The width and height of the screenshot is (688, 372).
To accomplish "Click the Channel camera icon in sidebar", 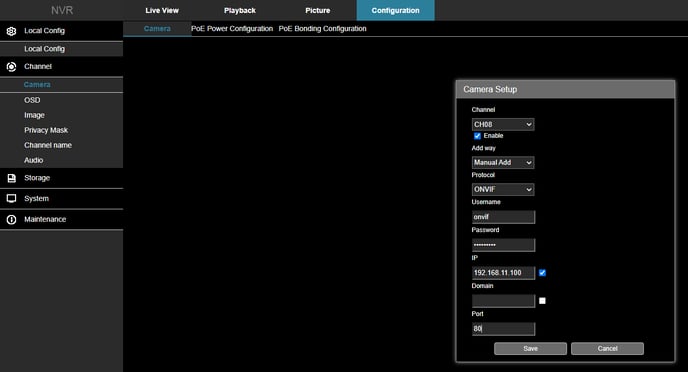I will [x=11, y=67].
